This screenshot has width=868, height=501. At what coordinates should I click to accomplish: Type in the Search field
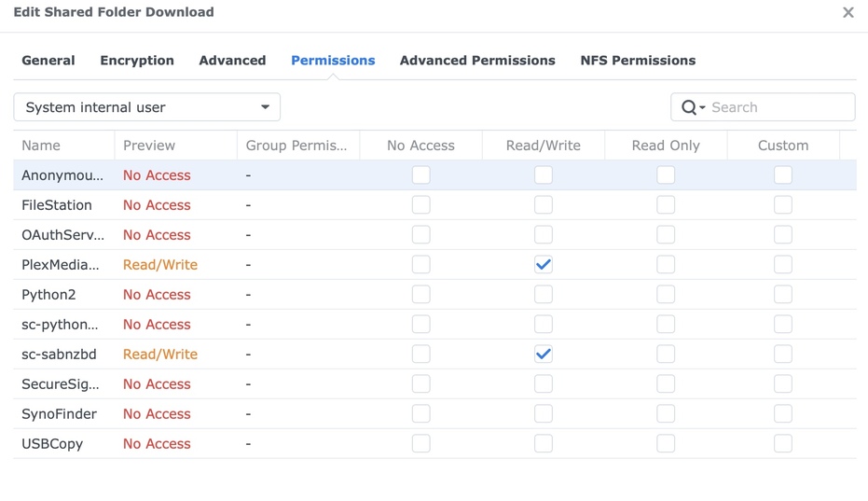pos(778,107)
